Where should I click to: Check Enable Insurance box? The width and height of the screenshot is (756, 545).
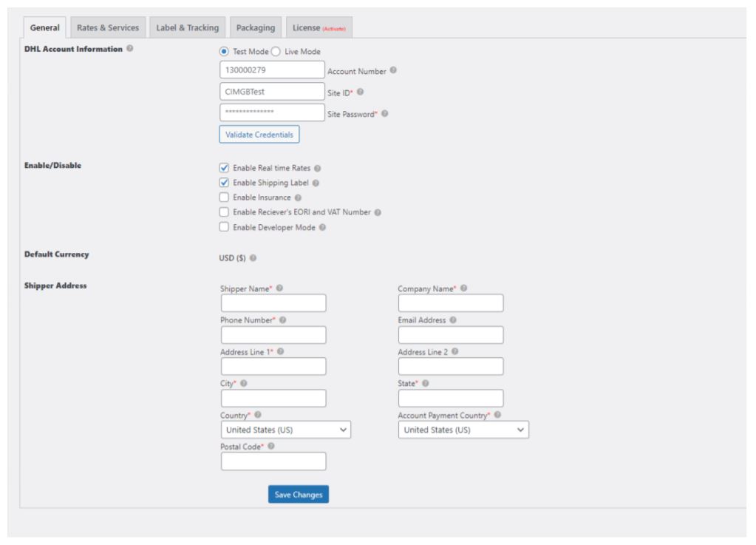point(224,197)
